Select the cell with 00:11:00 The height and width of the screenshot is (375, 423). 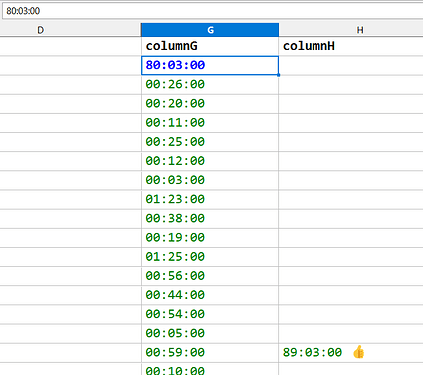[210, 123]
